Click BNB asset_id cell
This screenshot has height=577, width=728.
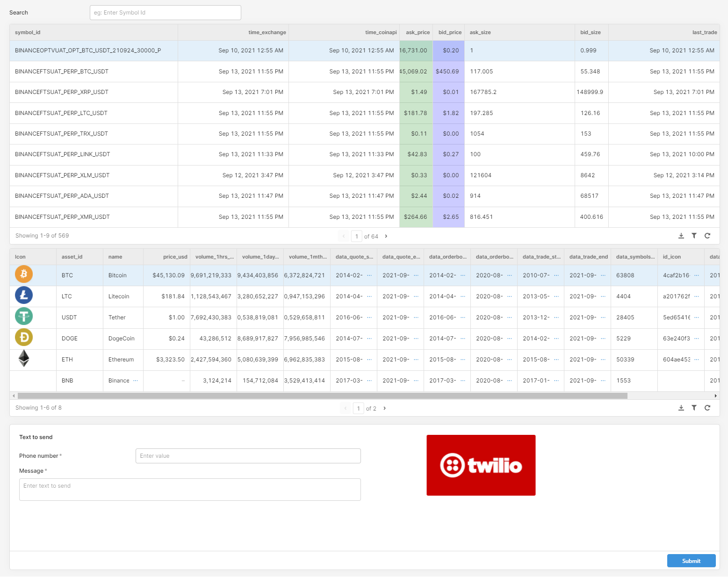click(x=79, y=381)
